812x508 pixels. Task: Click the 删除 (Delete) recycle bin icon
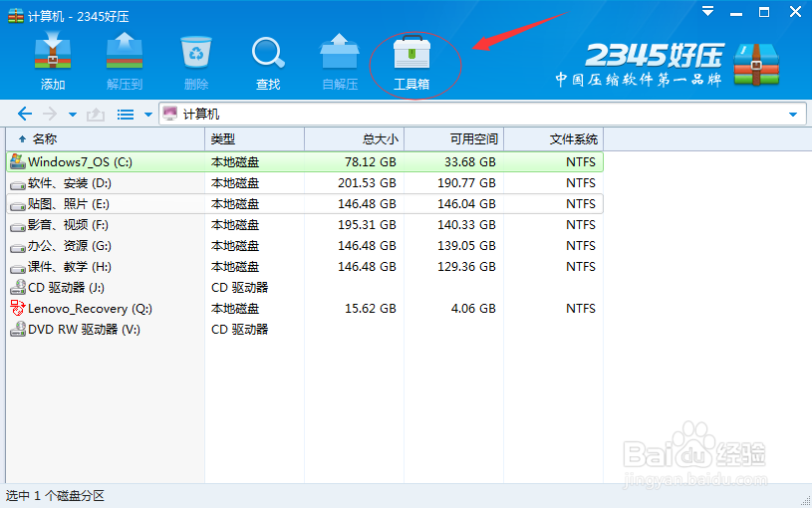coord(196,52)
